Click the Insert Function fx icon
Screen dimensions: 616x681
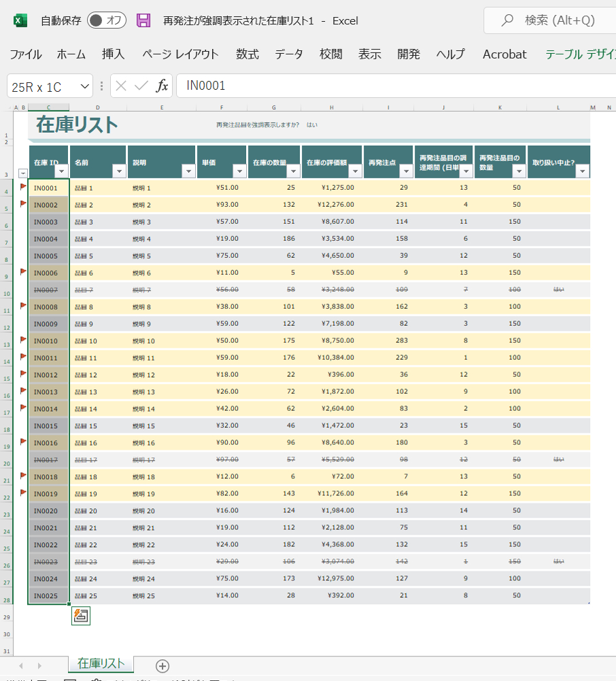[x=162, y=86]
